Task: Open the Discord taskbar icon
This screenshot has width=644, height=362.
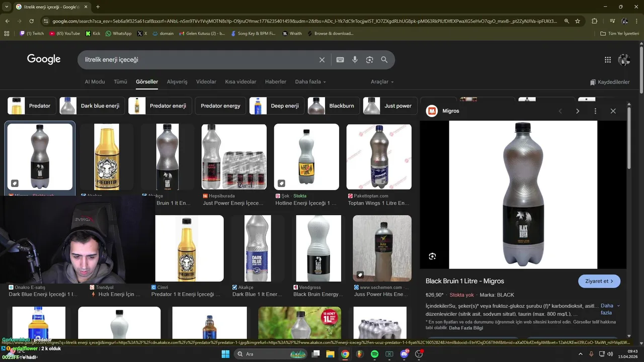Action: [404, 354]
